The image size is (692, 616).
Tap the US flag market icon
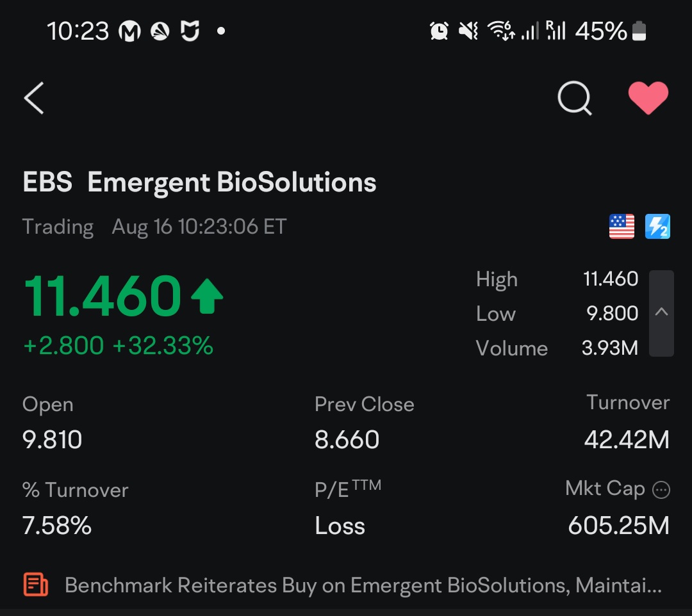tap(622, 227)
